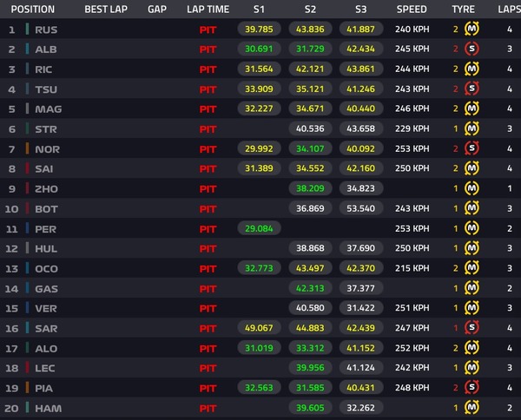Click the soft tyre icon for SAR

point(472,328)
